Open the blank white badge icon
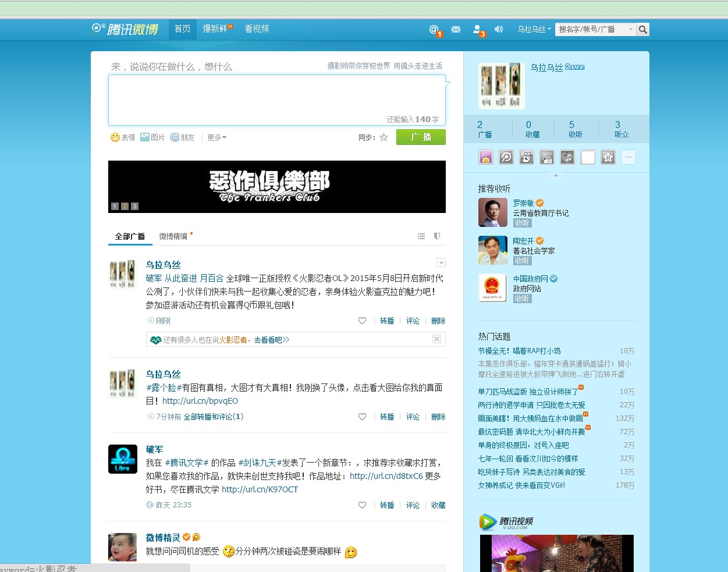Screen dimensions: 728x572 (x=588, y=157)
